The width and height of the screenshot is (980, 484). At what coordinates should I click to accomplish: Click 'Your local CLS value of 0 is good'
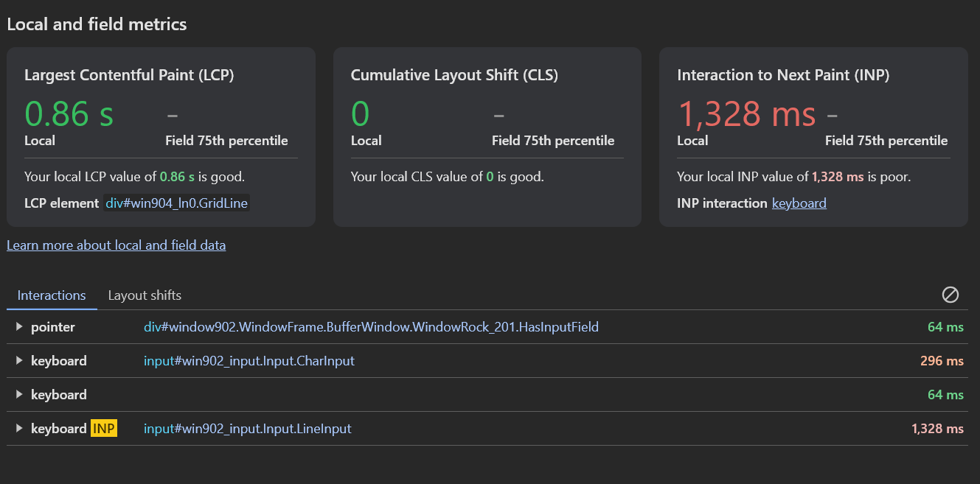(447, 177)
